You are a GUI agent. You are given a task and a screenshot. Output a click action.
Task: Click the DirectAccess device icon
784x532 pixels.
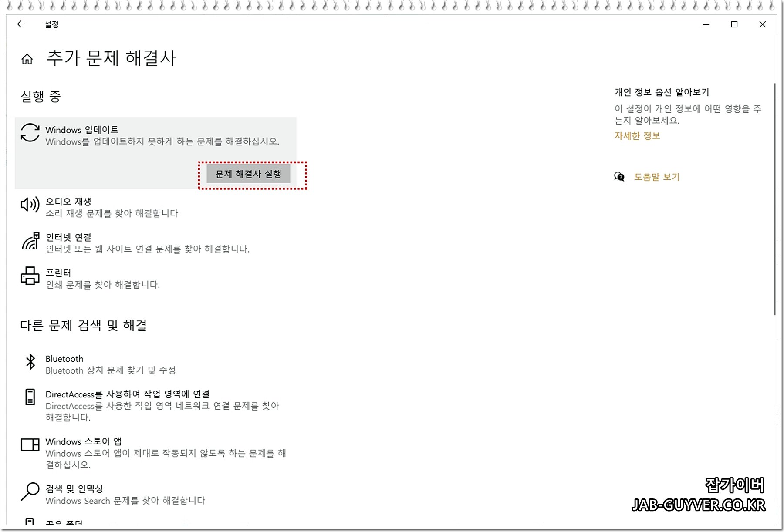tap(30, 397)
